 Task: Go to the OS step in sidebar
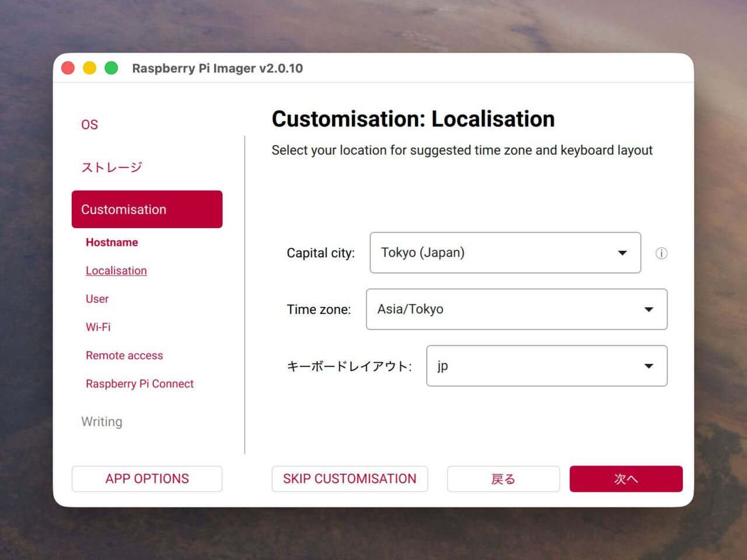pyautogui.click(x=89, y=125)
